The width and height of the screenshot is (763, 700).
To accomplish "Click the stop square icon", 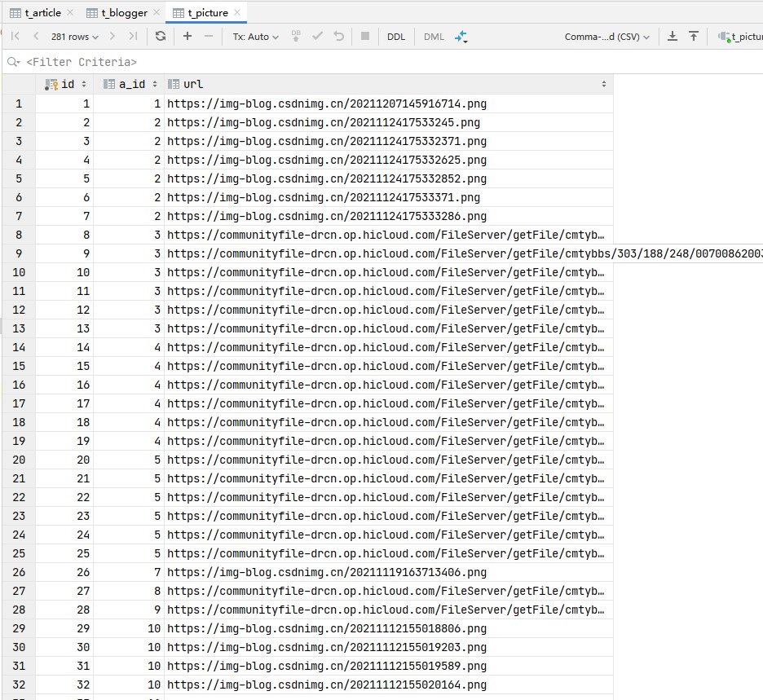I will coord(365,36).
